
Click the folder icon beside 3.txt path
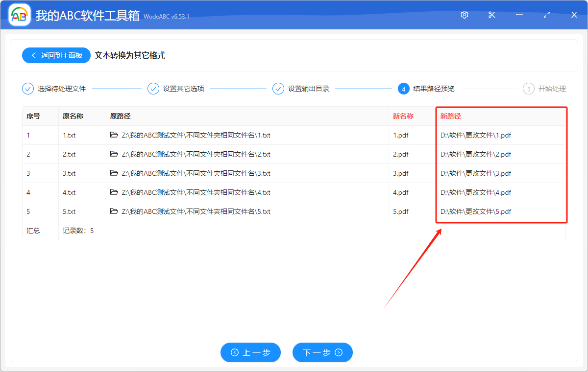coord(114,173)
